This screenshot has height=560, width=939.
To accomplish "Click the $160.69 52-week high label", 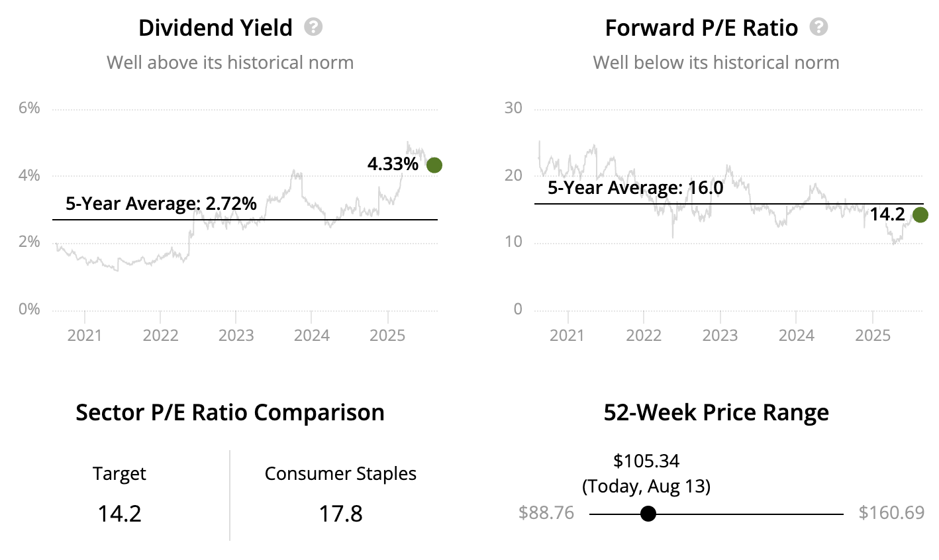I will [891, 513].
